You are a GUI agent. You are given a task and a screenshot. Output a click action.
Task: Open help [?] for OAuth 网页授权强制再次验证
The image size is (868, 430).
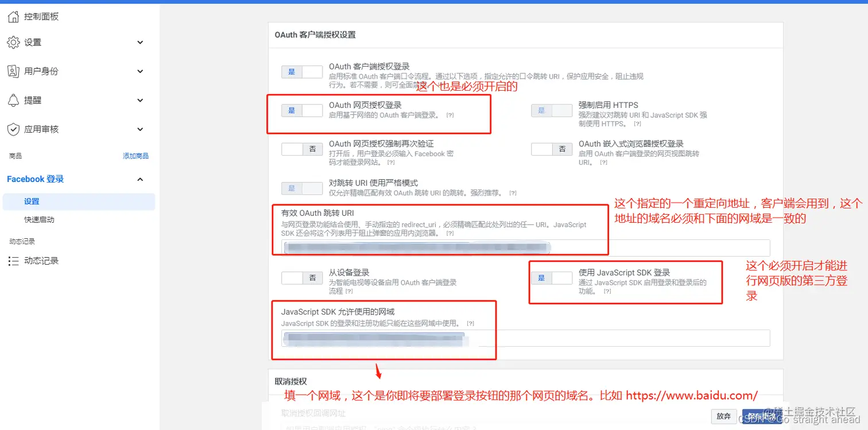(390, 163)
